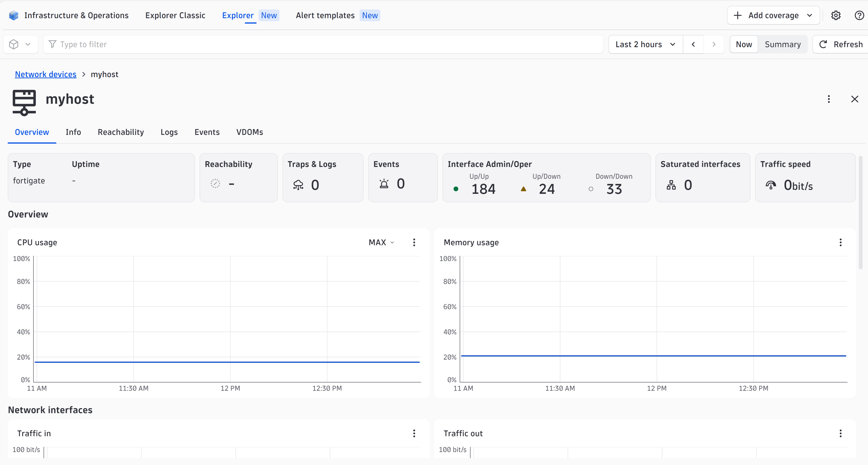The height and width of the screenshot is (465, 868).
Task: Switch to Now view mode
Action: [744, 45]
